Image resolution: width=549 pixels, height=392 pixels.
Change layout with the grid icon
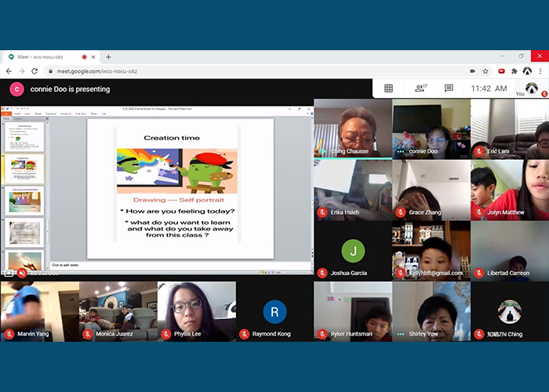(x=389, y=88)
